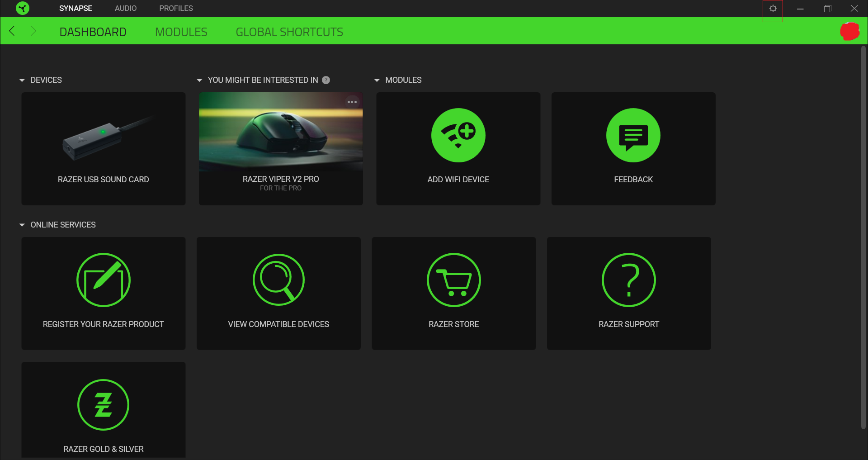This screenshot has width=868, height=460.
Task: Click the Razer logo icon
Action: (22, 8)
